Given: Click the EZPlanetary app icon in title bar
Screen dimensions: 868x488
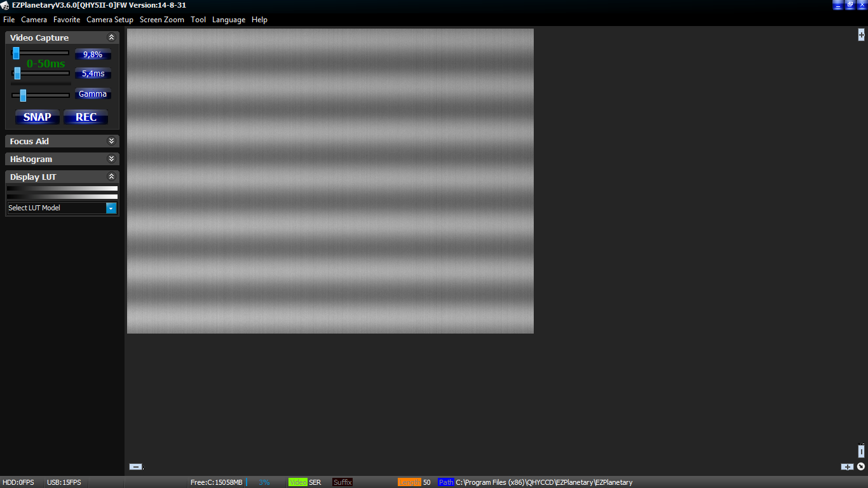Looking at the screenshot, I should (5, 5).
